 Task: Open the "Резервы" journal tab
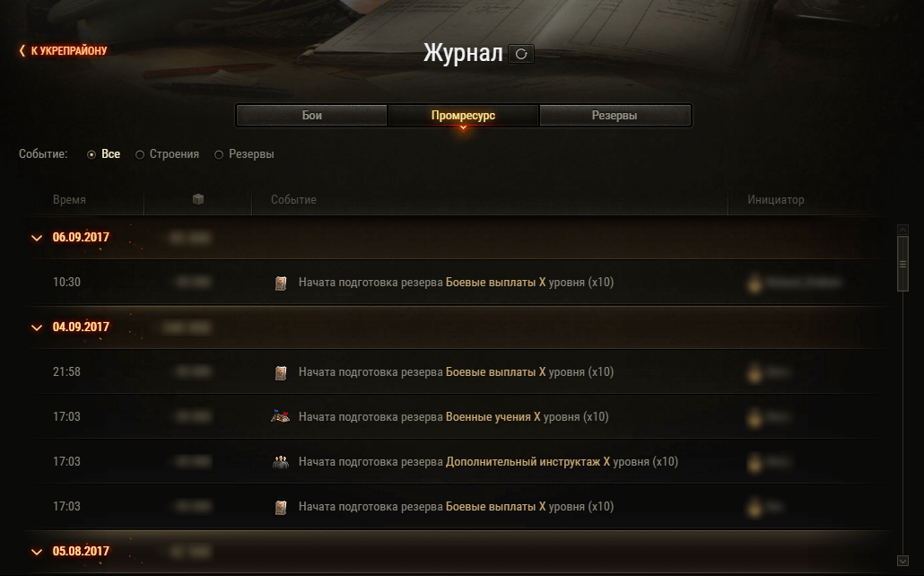615,116
